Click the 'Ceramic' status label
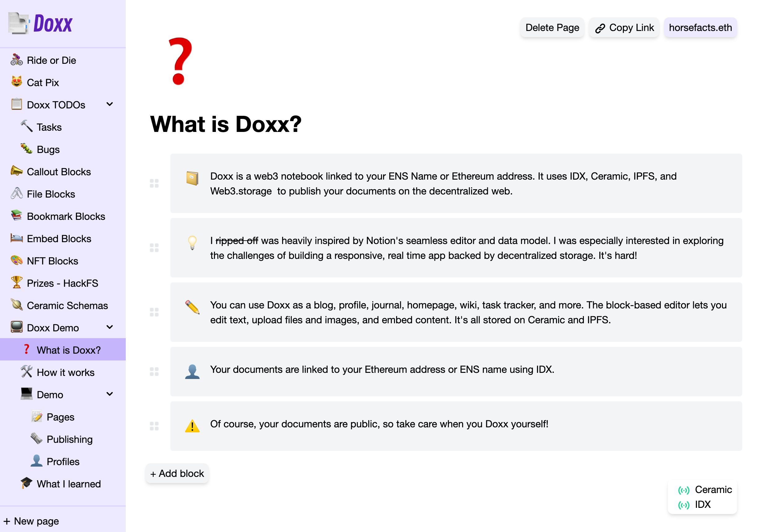The height and width of the screenshot is (532, 757). coord(713,490)
